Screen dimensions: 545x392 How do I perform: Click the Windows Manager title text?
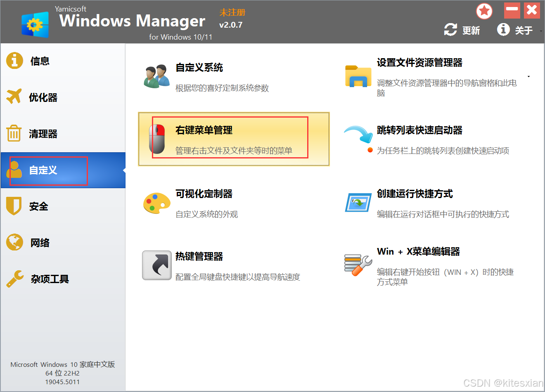pos(132,21)
